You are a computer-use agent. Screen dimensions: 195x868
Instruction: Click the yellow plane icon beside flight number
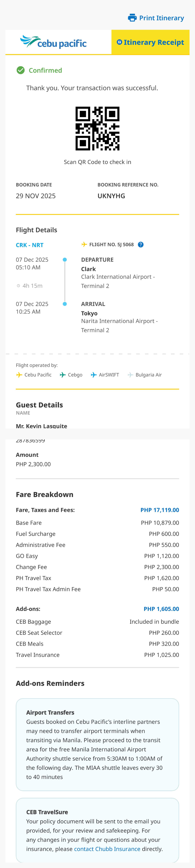(x=84, y=244)
